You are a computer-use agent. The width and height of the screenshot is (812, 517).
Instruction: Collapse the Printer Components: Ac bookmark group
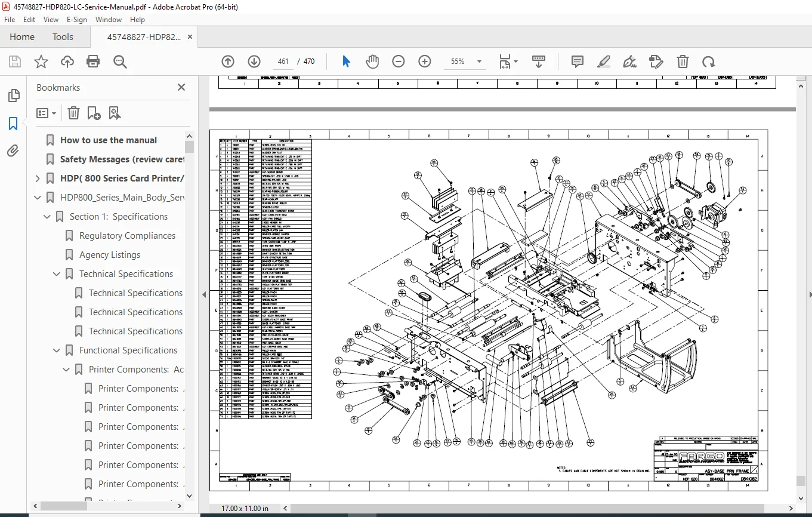[67, 370]
